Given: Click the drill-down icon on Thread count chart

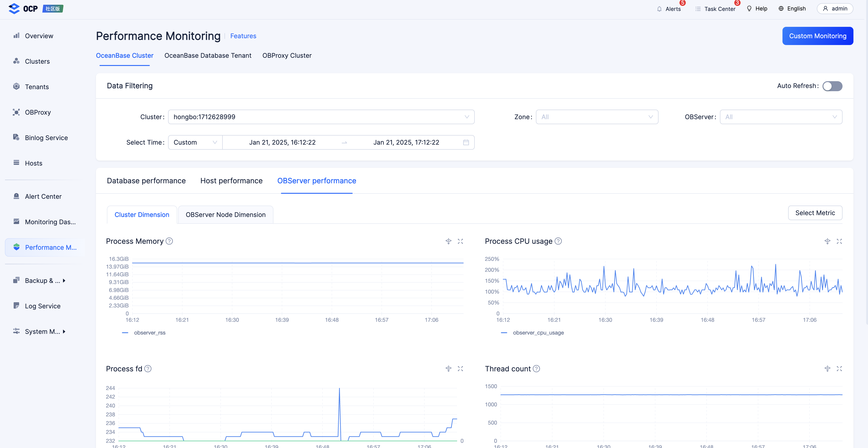Looking at the screenshot, I should pyautogui.click(x=828, y=368).
